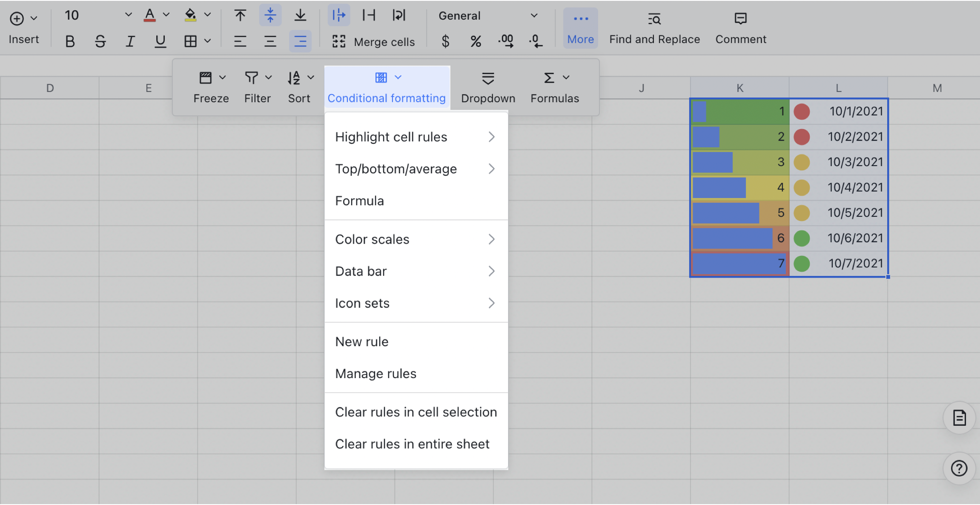Apply percent number format
This screenshot has height=505, width=980.
tap(476, 41)
